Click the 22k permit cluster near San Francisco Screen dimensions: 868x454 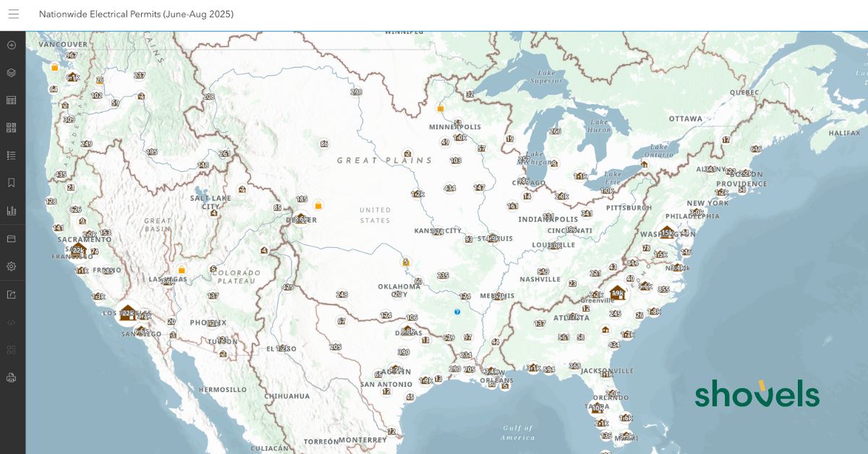point(77,251)
